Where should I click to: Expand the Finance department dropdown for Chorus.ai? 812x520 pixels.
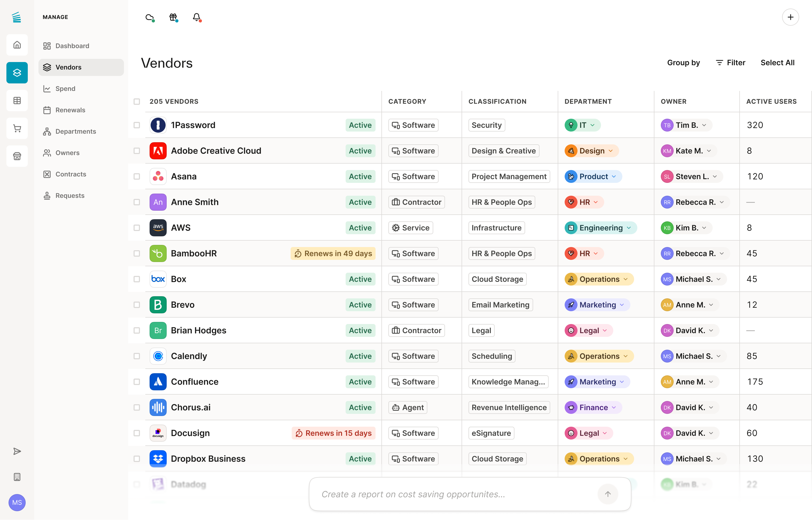[614, 407]
